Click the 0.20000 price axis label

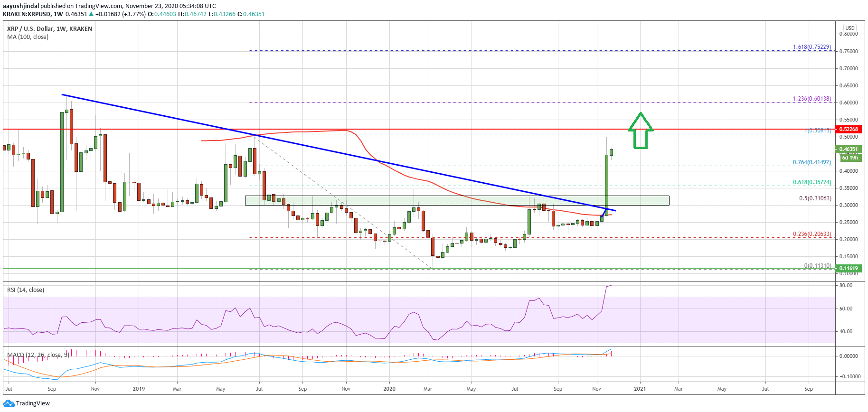point(849,239)
